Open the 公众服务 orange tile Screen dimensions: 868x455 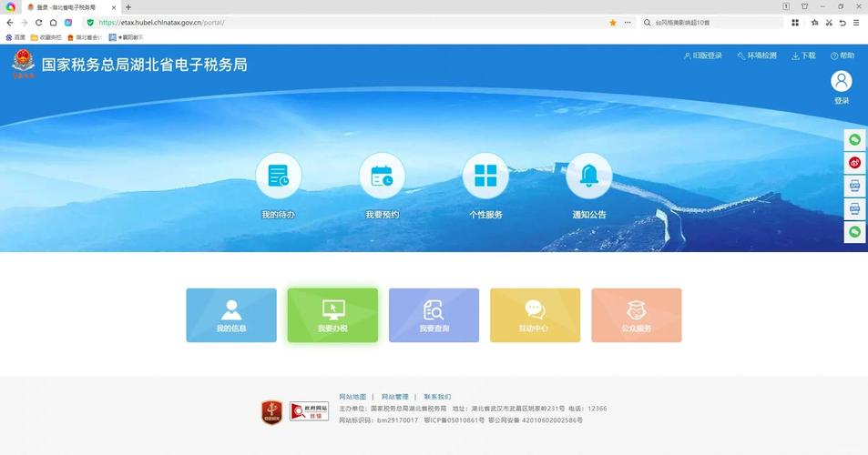click(637, 315)
